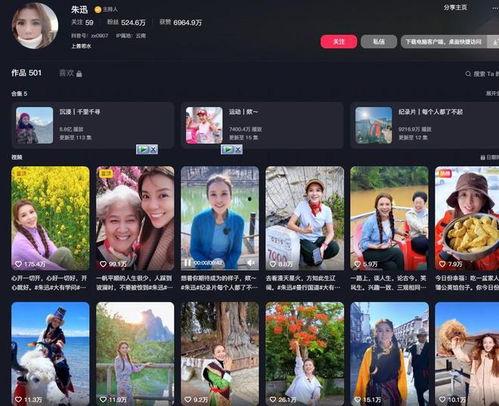Click the lock icon beside 喜欢
The width and height of the screenshot is (499, 406).
(x=79, y=74)
